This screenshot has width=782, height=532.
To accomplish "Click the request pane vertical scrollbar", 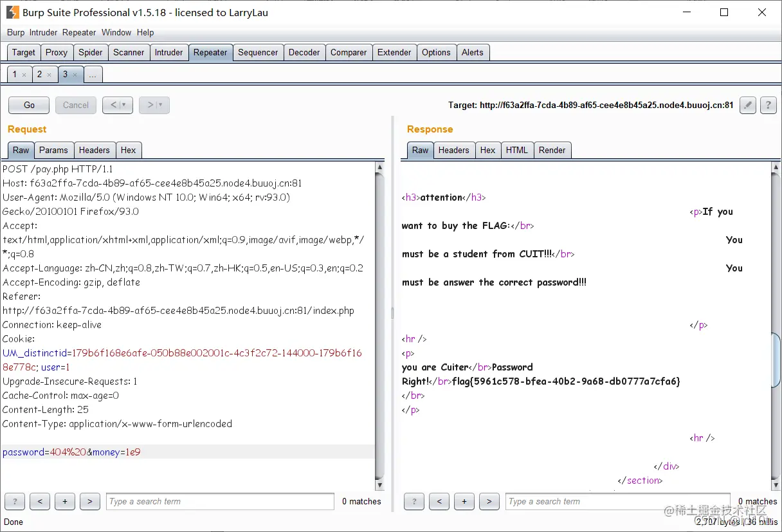I will (379, 326).
